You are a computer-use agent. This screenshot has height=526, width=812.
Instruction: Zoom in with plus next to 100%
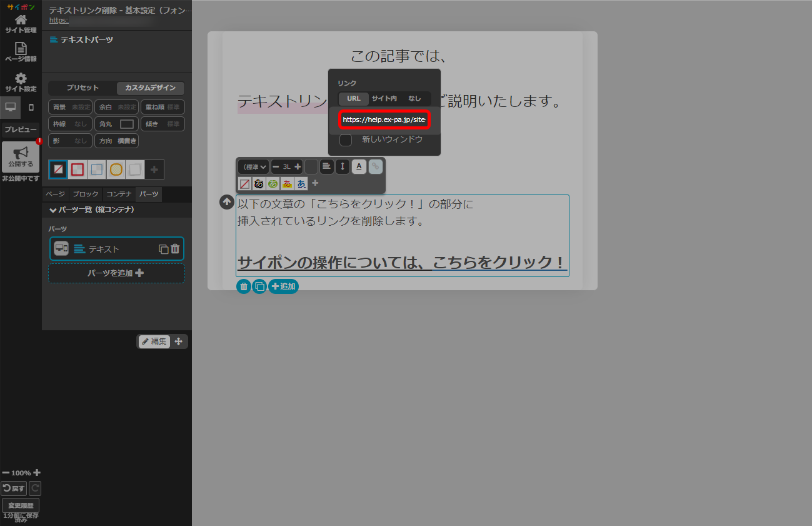(37, 473)
